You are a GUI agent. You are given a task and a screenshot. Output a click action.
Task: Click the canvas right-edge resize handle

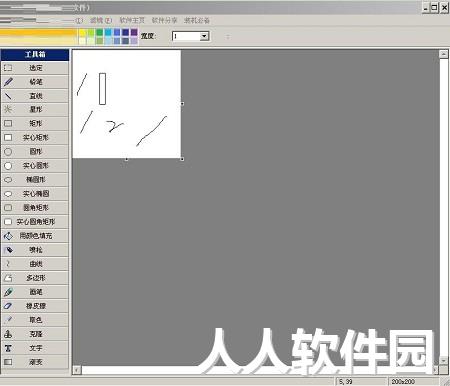pyautogui.click(x=182, y=104)
